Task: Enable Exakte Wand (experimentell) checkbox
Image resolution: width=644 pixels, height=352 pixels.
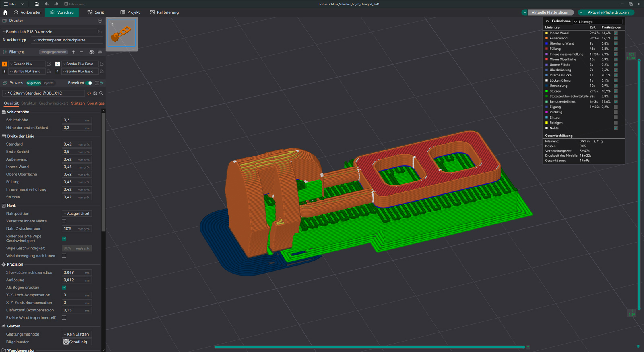Action: click(x=64, y=318)
